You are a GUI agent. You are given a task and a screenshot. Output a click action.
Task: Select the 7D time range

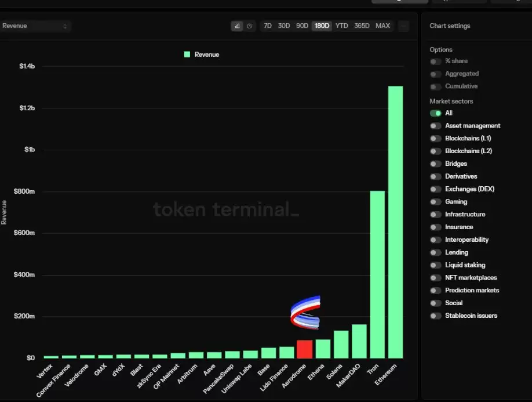click(x=267, y=26)
